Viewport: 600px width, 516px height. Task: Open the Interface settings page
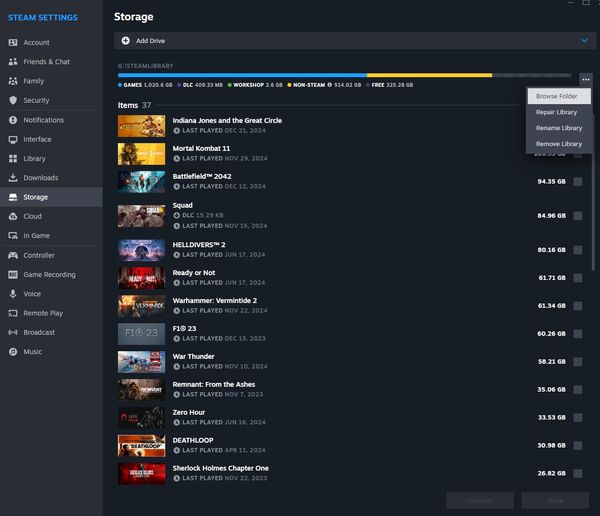pyautogui.click(x=51, y=139)
